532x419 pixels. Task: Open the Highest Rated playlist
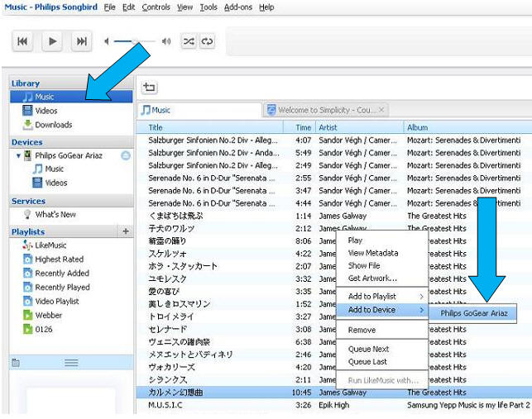[59, 259]
